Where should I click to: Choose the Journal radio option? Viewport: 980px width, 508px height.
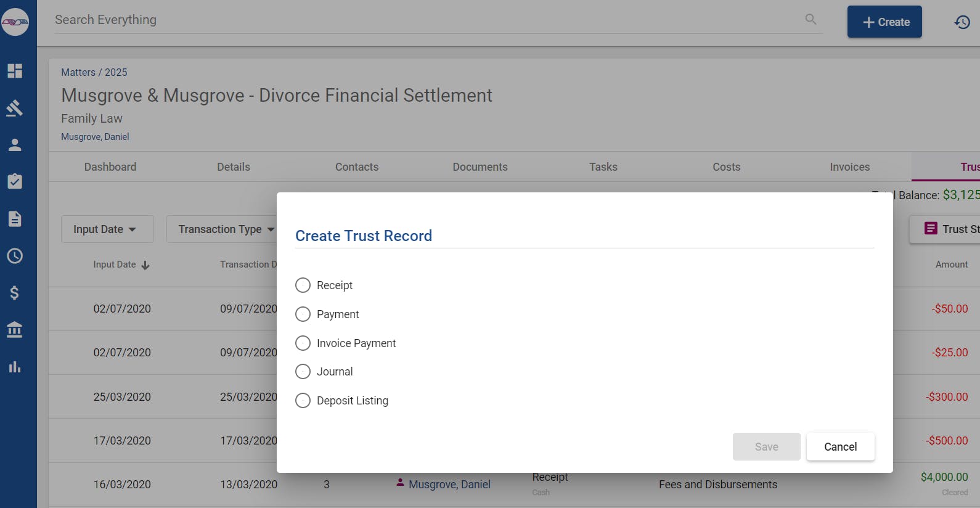point(303,372)
